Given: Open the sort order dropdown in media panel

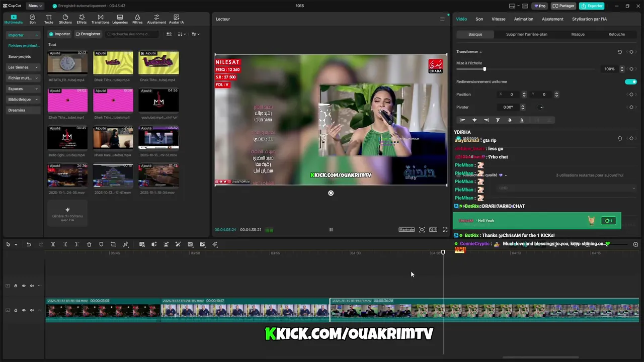Looking at the screenshot, I should point(182,34).
